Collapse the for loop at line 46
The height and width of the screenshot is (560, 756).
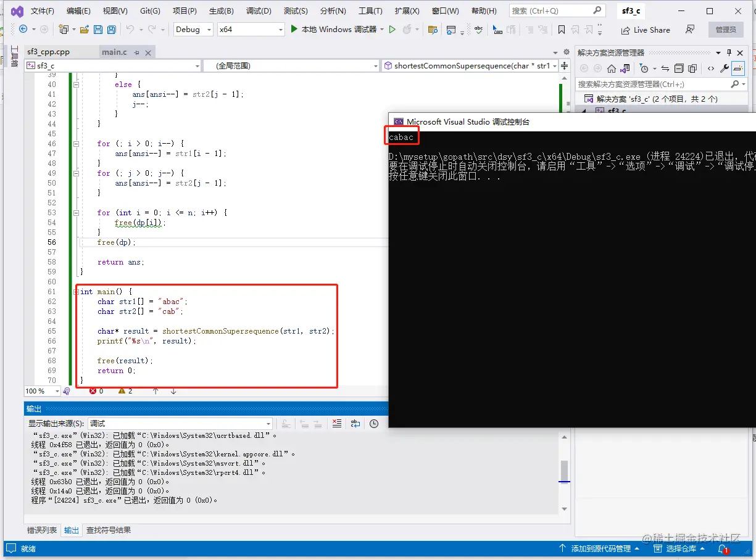coord(76,144)
